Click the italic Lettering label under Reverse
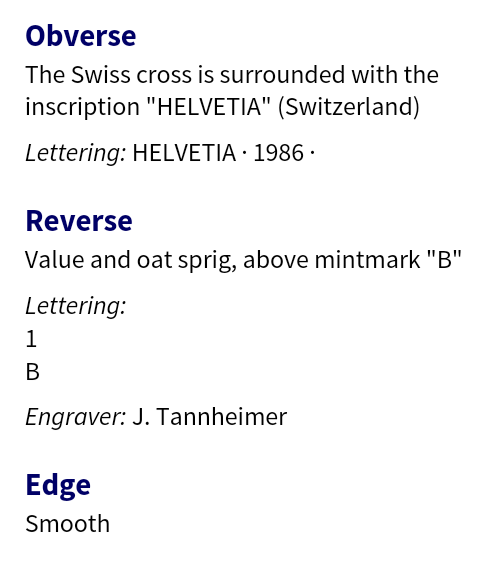Viewport: 478px width, 564px height. pos(76,306)
